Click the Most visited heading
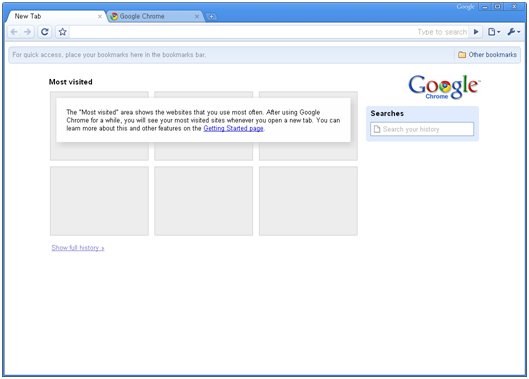529x379 pixels. (71, 82)
